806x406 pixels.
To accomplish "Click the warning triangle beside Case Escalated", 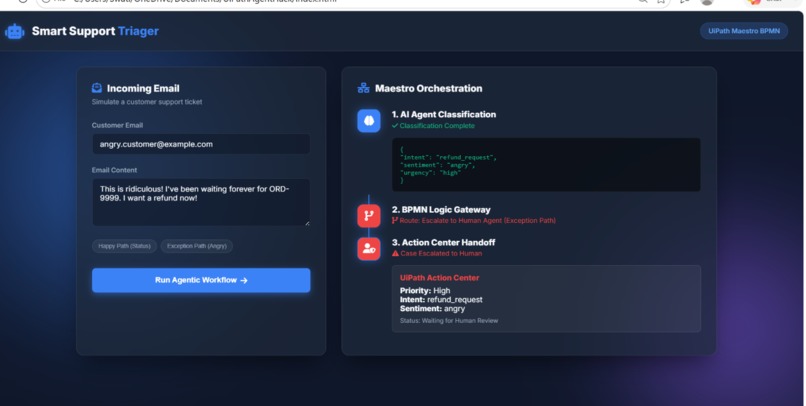I will 395,253.
